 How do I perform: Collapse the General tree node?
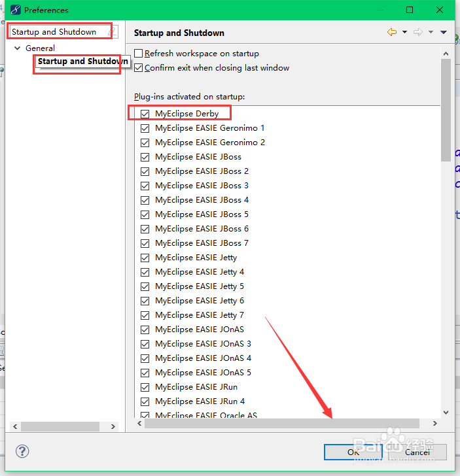17,48
